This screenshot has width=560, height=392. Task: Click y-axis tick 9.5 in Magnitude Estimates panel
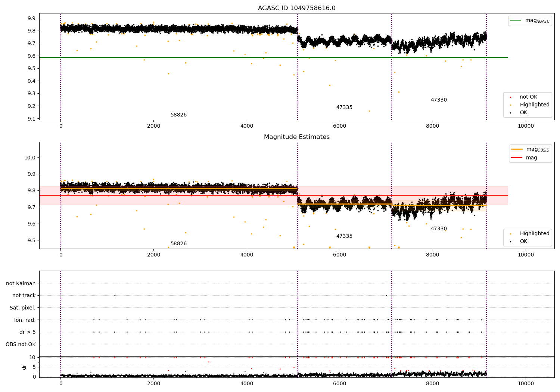[x=32, y=240]
